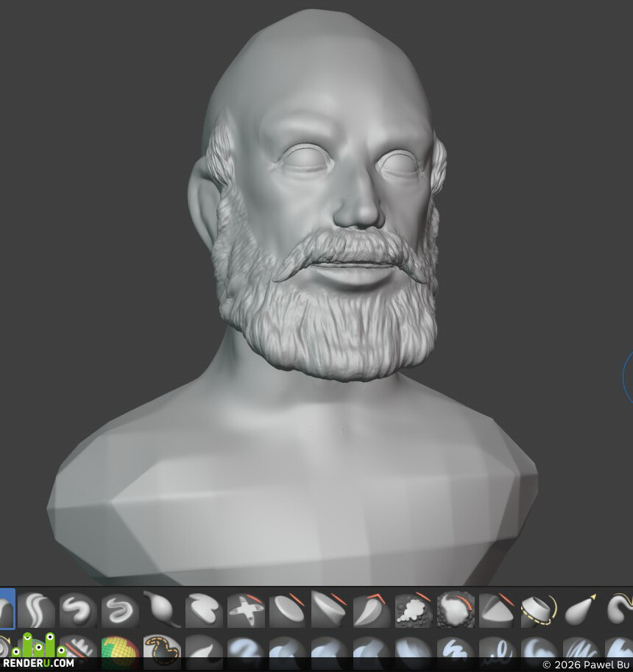Select the flat disc flatten brush
The width and height of the screenshot is (633, 672).
pyautogui.click(x=288, y=609)
